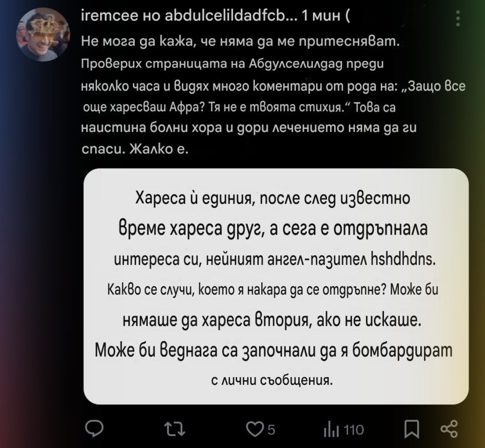485x448 pixels.
Task: Click image line "с лични съобщения."
Action: [272, 380]
